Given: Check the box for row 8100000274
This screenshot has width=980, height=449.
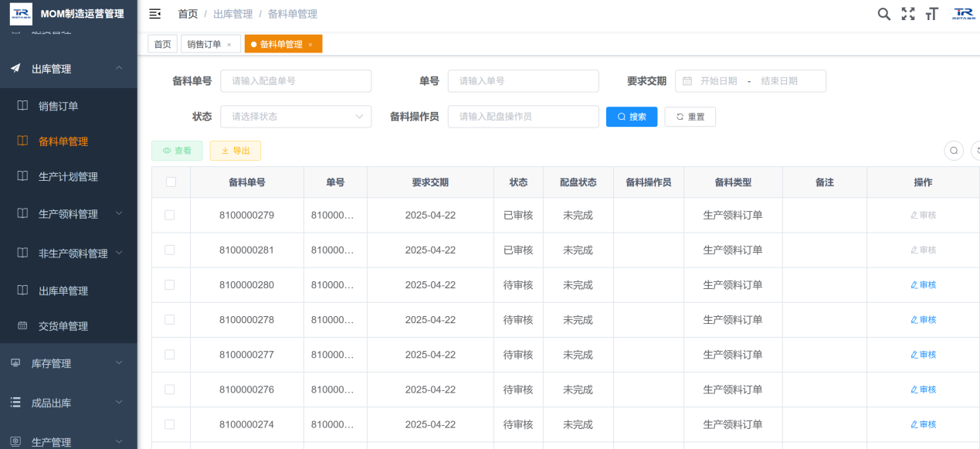Looking at the screenshot, I should (170, 423).
